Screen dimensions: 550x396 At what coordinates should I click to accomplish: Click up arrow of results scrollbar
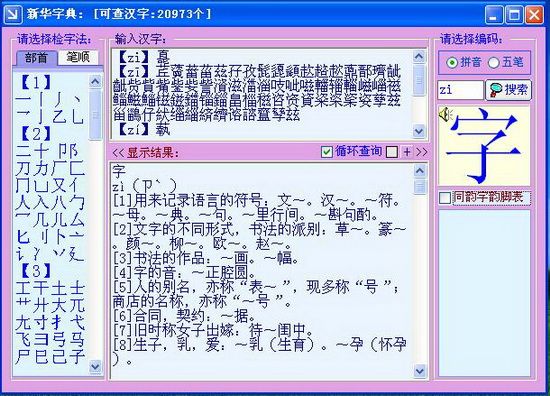click(x=420, y=171)
